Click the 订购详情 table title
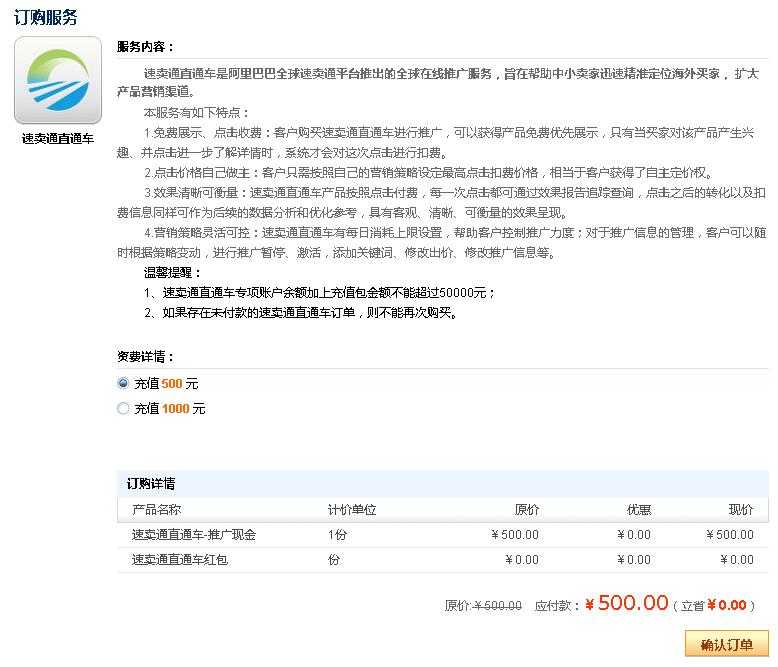 click(x=151, y=483)
